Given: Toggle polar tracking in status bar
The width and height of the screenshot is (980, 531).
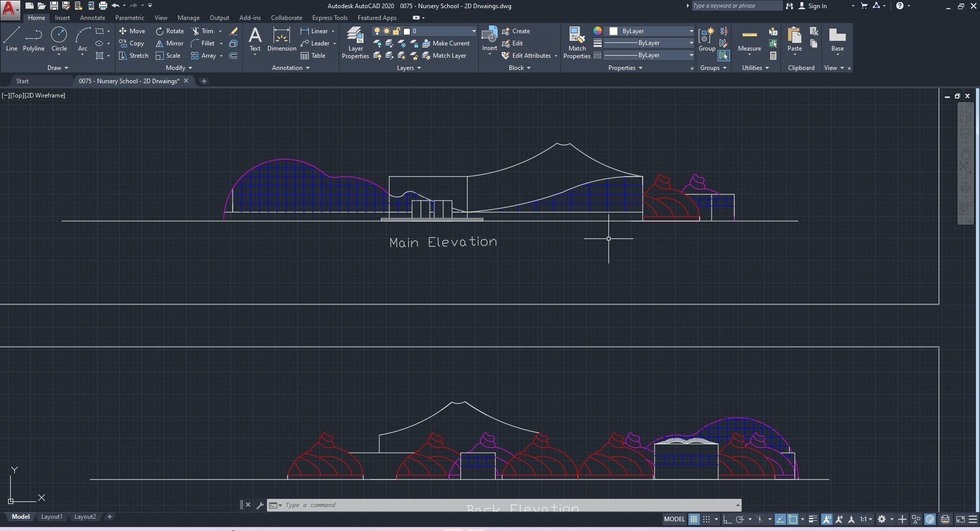Looking at the screenshot, I should pyautogui.click(x=740, y=519).
